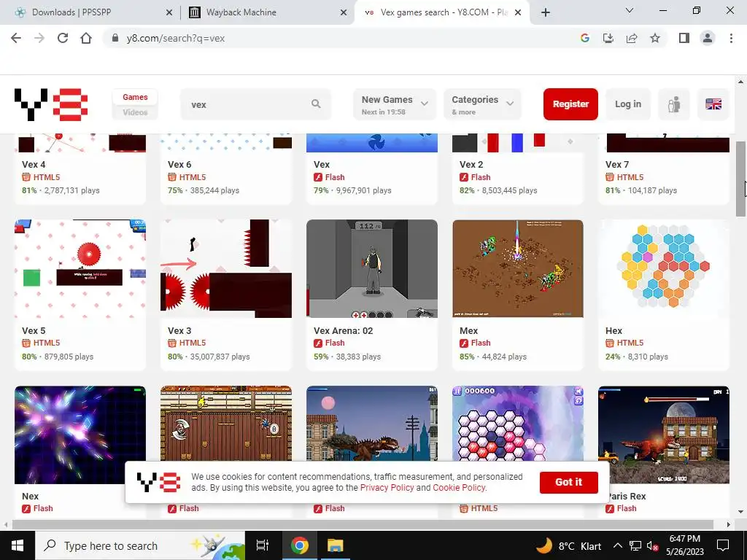
Task: Click the Google icon in address bar
Action: click(585, 38)
